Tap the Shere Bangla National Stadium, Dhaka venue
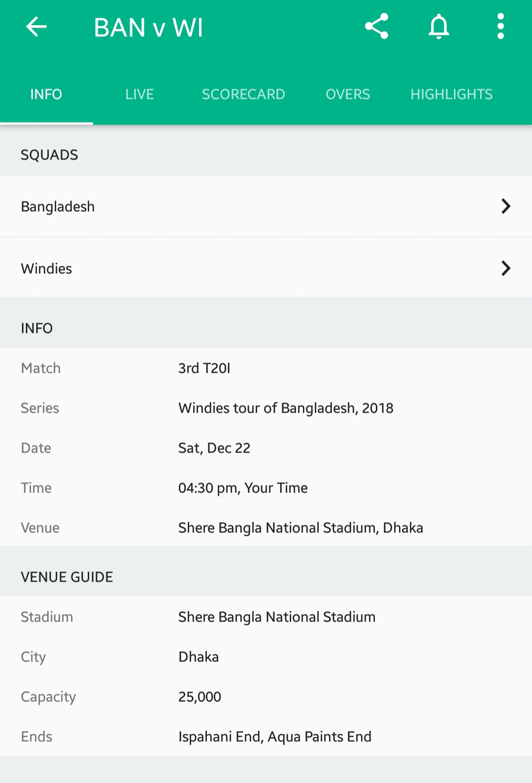 coord(300,528)
